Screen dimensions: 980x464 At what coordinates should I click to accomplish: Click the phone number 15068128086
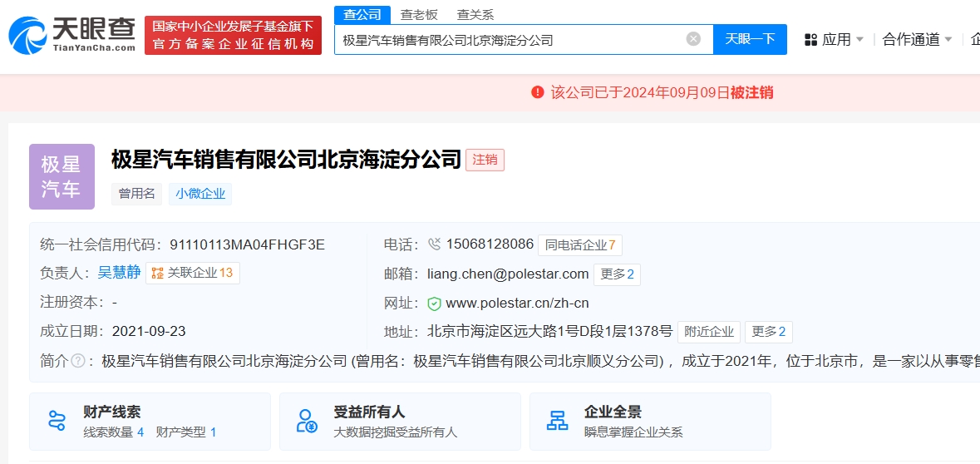490,244
